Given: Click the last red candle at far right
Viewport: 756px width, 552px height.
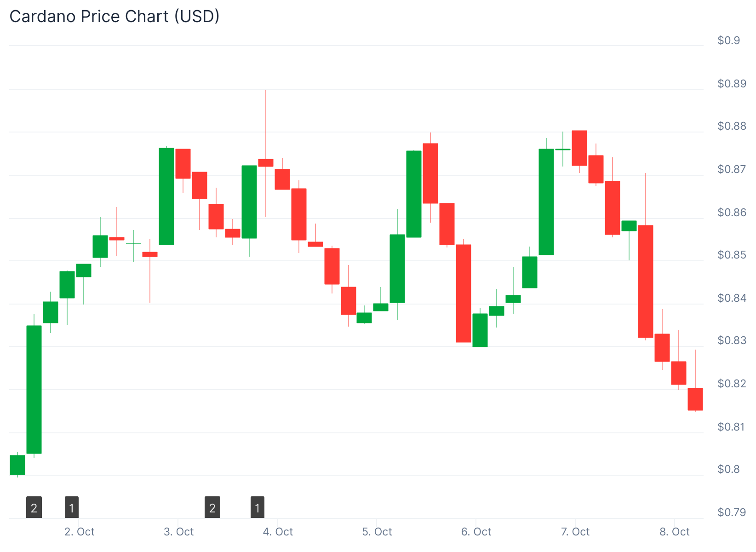Looking at the screenshot, I should (695, 399).
